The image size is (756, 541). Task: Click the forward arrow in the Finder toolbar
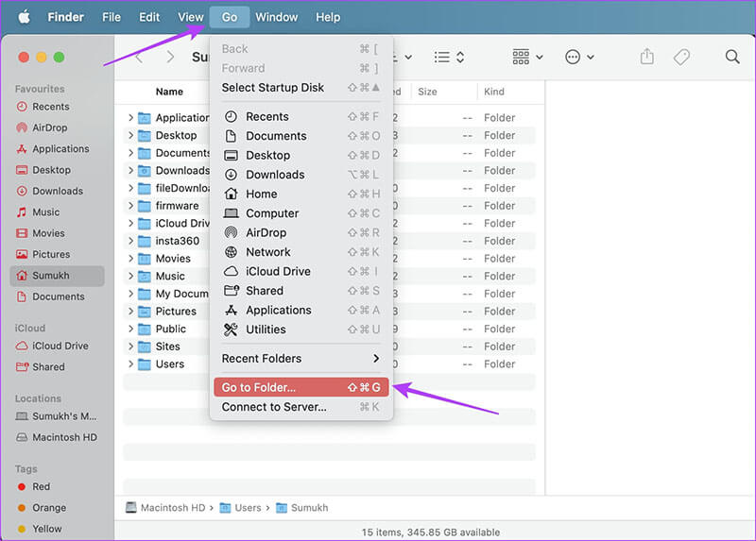[x=170, y=58]
